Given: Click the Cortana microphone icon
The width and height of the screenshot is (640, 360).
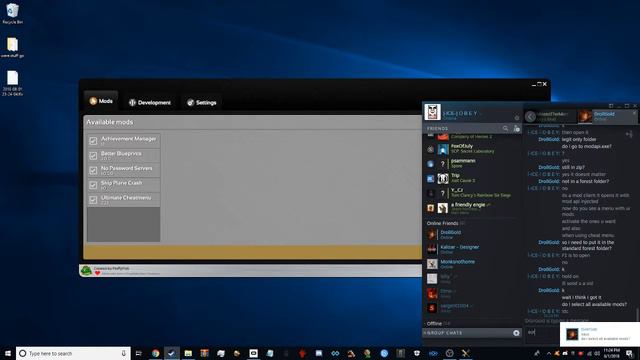Looking at the screenshot, I should (x=123, y=353).
